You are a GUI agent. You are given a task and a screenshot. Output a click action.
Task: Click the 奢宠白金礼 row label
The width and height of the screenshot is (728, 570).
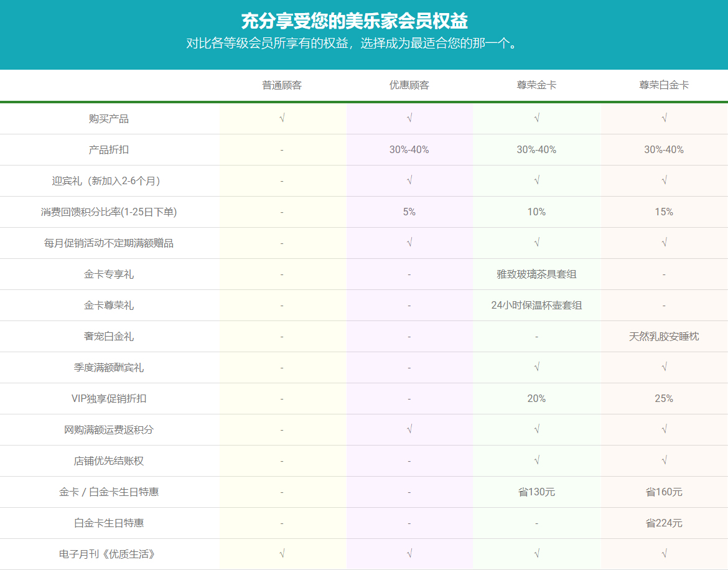(109, 337)
